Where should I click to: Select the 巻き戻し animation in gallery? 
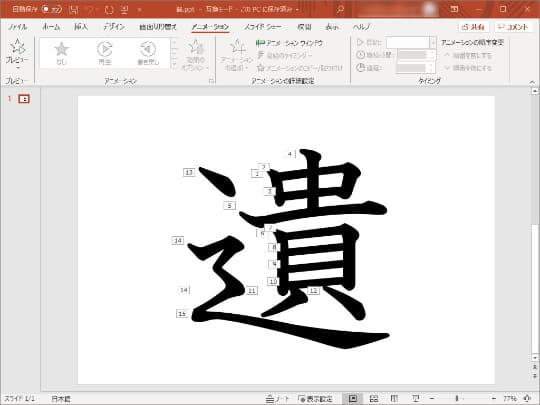[148, 53]
